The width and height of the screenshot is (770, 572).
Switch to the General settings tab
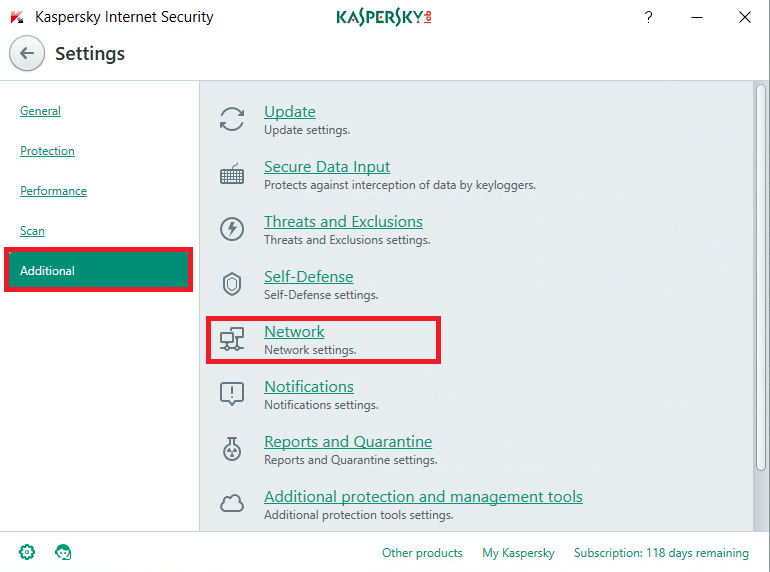tap(40, 111)
